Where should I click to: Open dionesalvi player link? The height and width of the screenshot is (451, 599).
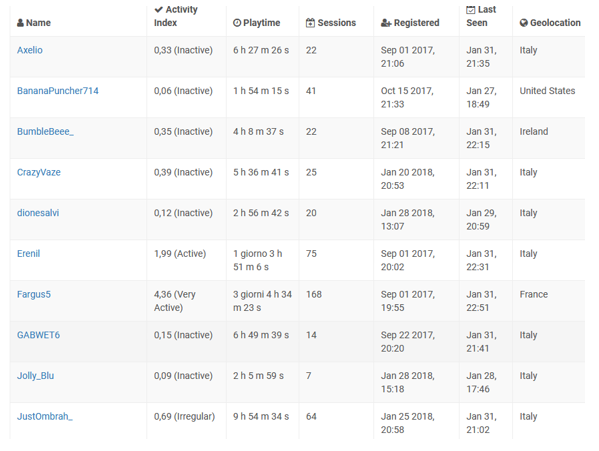coord(38,213)
